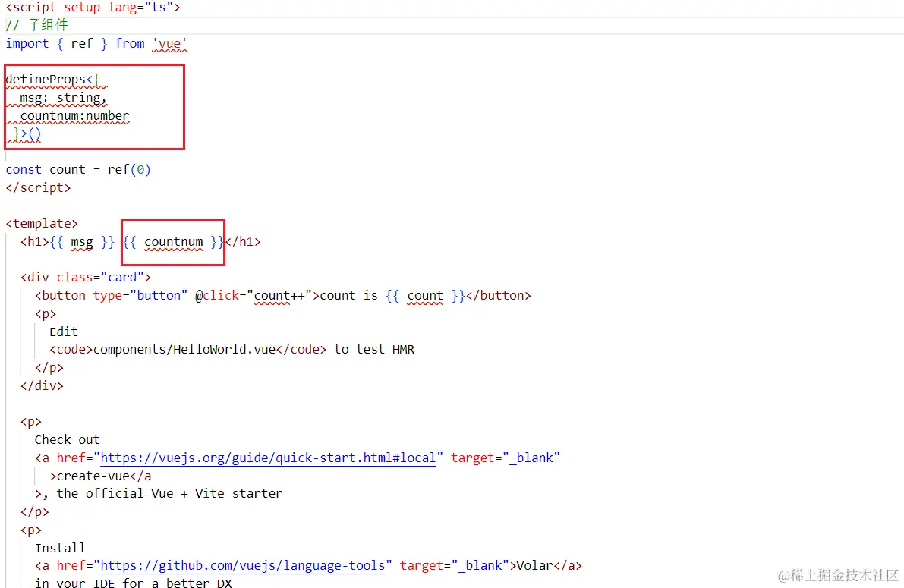Click the 'Check out' text line
The image size is (904, 588).
click(67, 440)
